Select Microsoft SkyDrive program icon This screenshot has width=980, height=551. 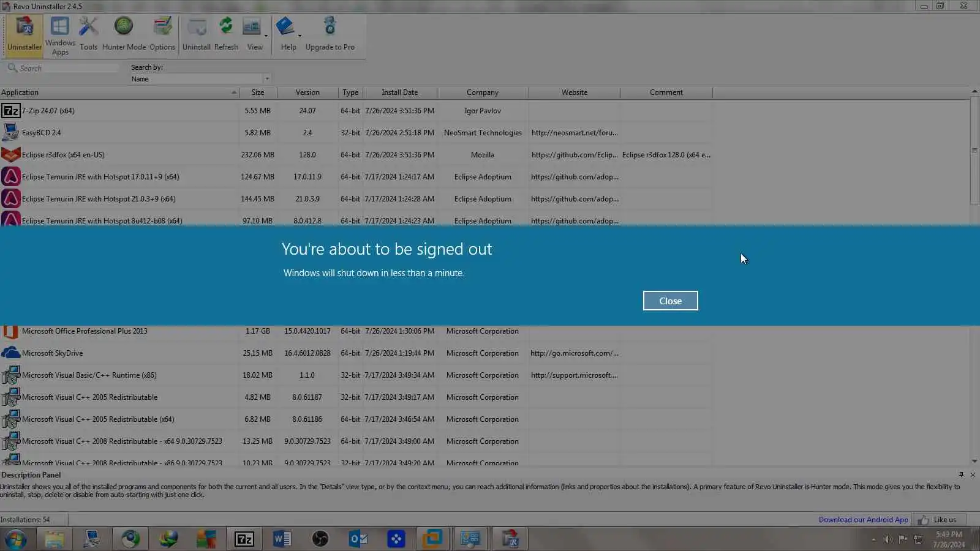10,353
